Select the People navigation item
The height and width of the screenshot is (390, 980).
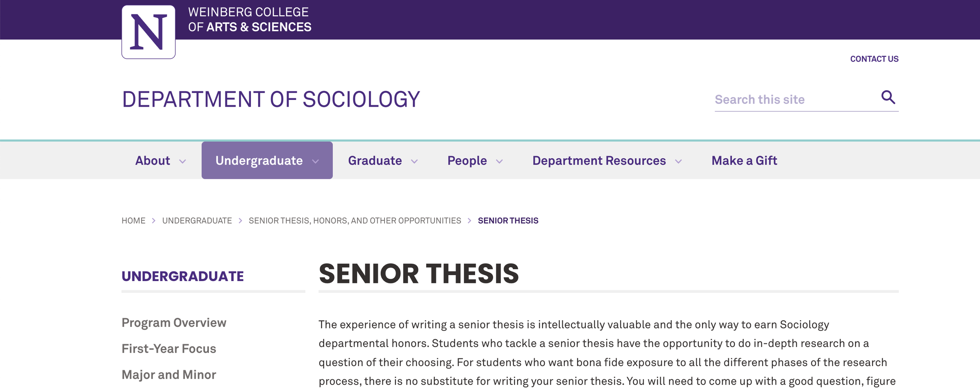click(467, 161)
